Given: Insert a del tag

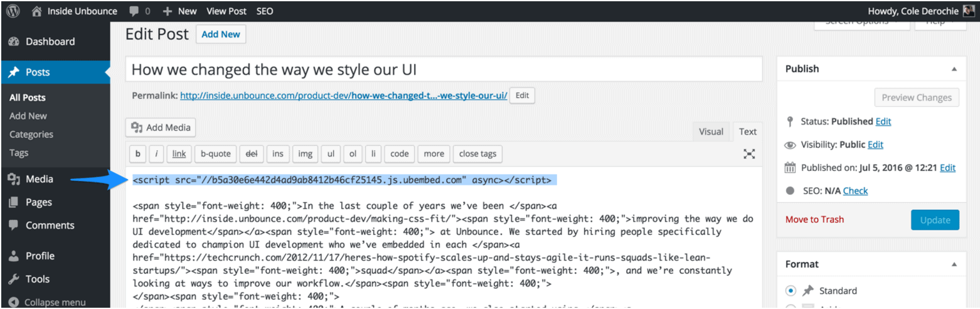Looking at the screenshot, I should point(252,153).
